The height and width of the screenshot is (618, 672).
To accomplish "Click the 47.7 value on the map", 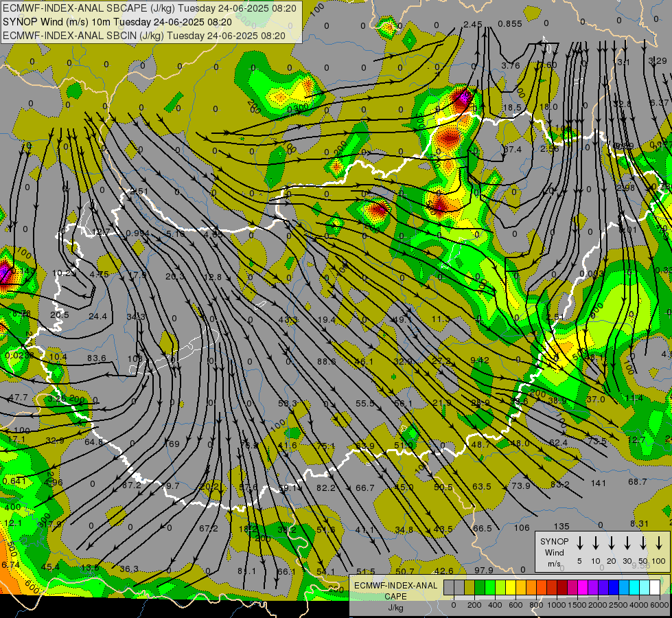I will tap(18, 398).
